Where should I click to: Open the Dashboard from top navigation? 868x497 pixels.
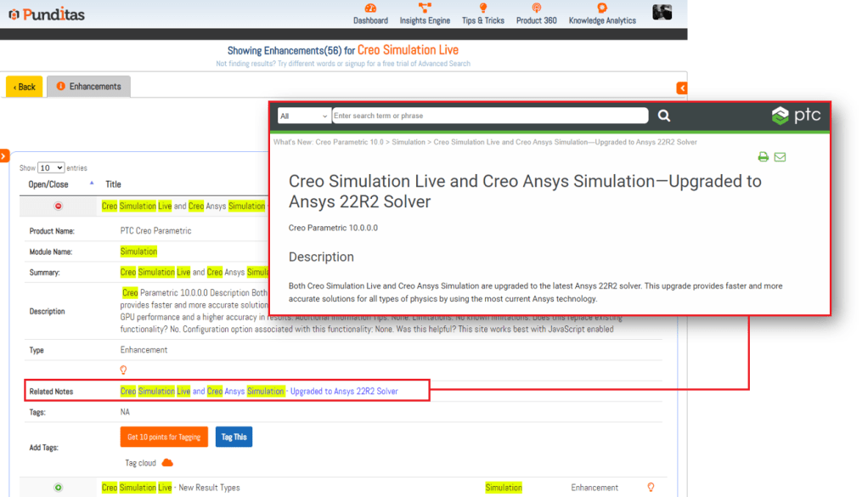click(x=370, y=14)
